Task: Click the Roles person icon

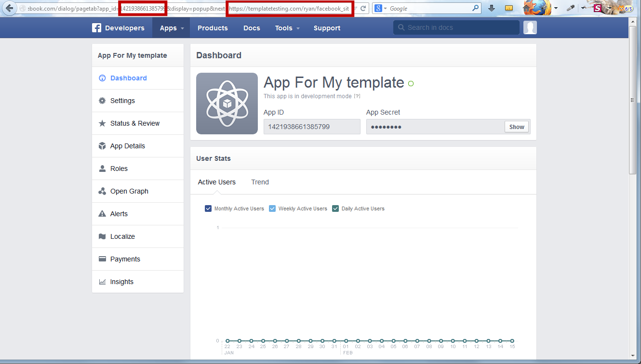Action: coord(102,169)
